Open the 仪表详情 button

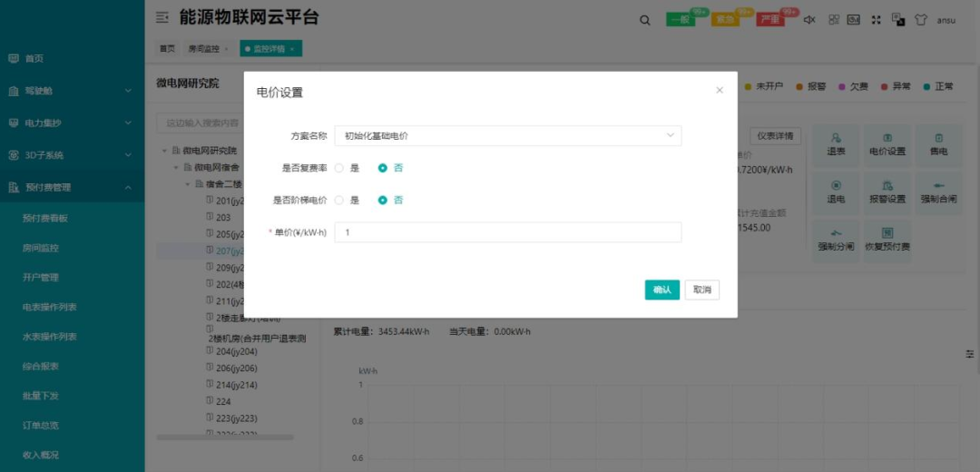pyautogui.click(x=775, y=135)
